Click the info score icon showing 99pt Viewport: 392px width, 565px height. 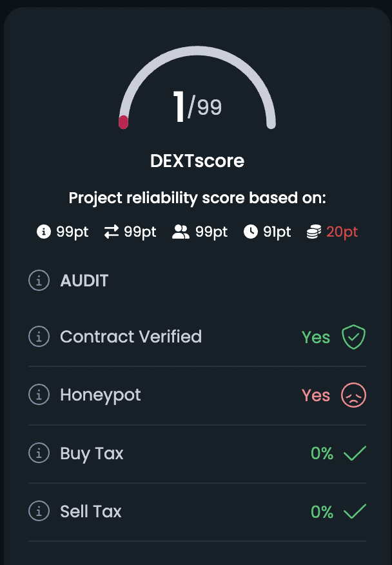44,232
